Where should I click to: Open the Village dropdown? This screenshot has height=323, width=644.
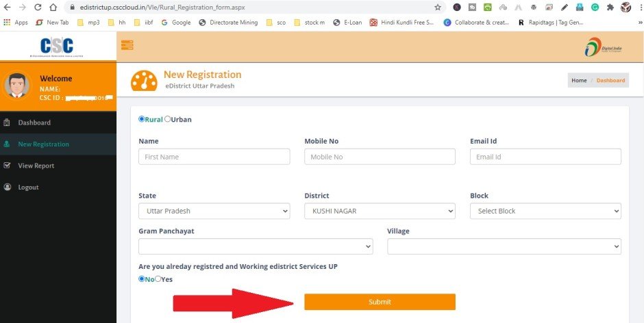[x=504, y=246]
